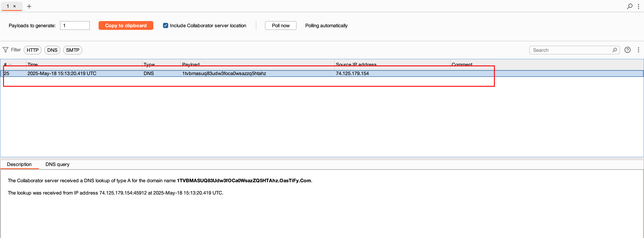Viewport: 644px width, 238px height.
Task: Click the help question mark icon
Action: pyautogui.click(x=627, y=50)
